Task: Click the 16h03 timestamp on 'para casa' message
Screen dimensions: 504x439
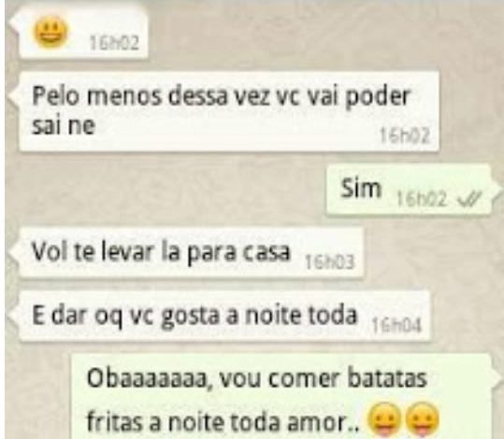Action: point(330,262)
